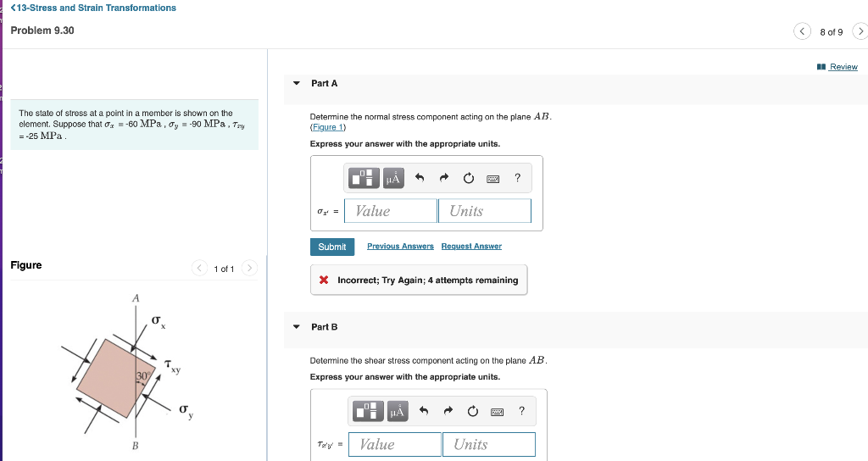Click the '1 of 1' figure counter

click(224, 269)
